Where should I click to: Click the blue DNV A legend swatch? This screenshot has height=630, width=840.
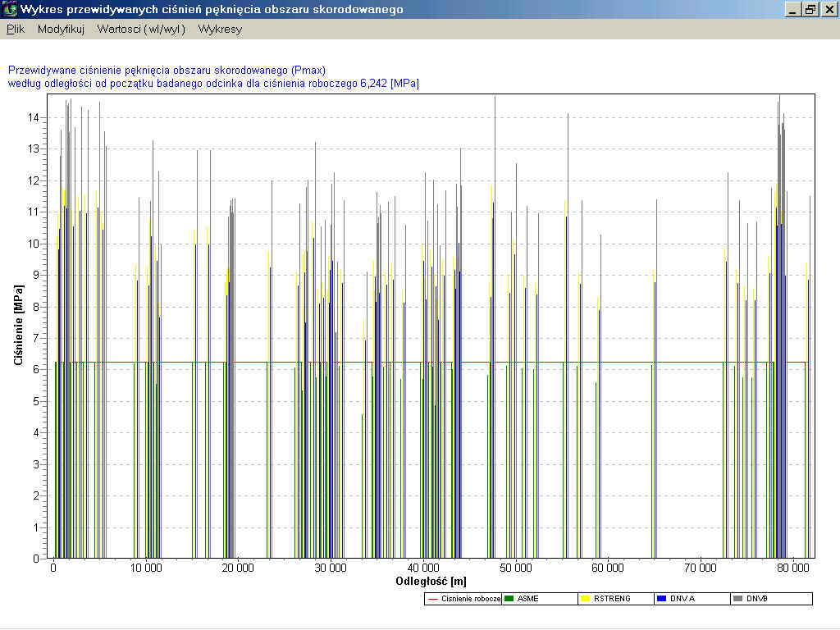coord(662,598)
